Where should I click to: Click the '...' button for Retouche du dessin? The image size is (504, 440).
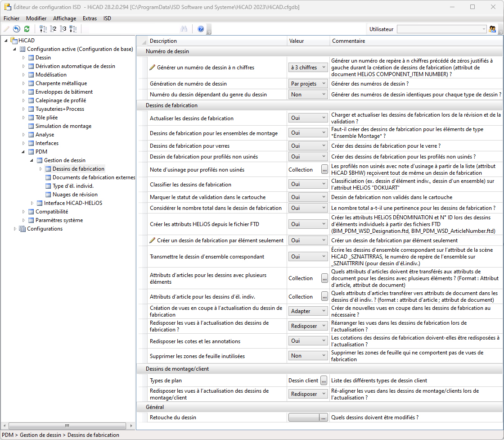point(324,417)
